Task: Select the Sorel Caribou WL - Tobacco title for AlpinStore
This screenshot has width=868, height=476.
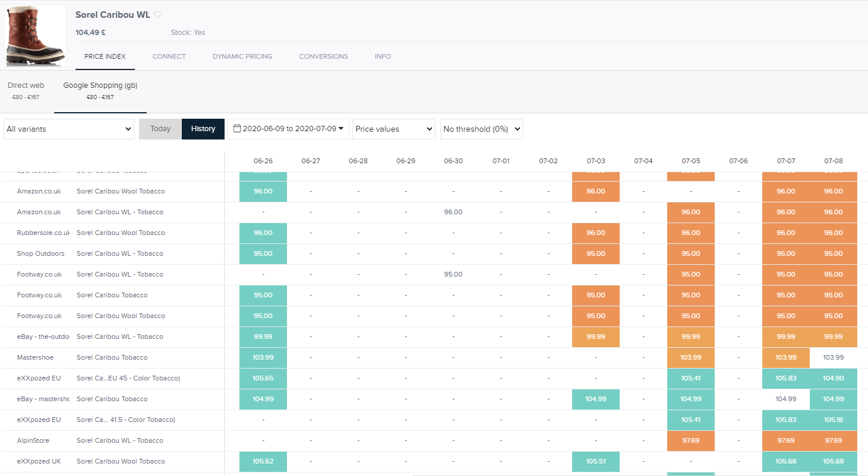Action: pos(120,440)
